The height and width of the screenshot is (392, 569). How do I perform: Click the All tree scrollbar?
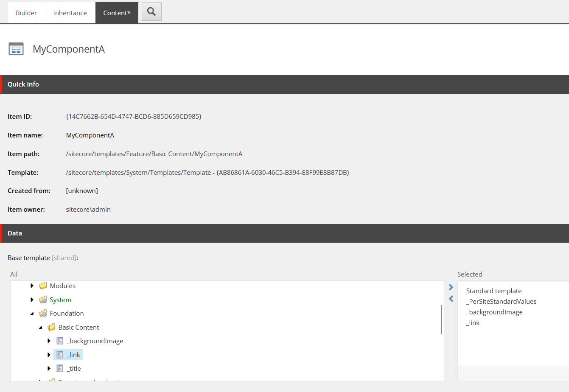(x=441, y=320)
